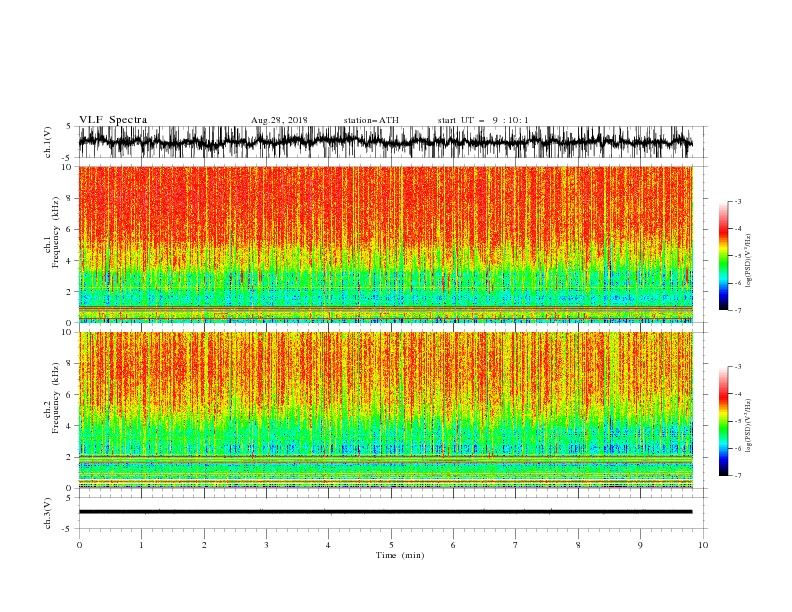Click the "4" kHz tick on ch.2 frequency axis
Image resolution: width=792 pixels, height=612 pixels.
pos(69,426)
